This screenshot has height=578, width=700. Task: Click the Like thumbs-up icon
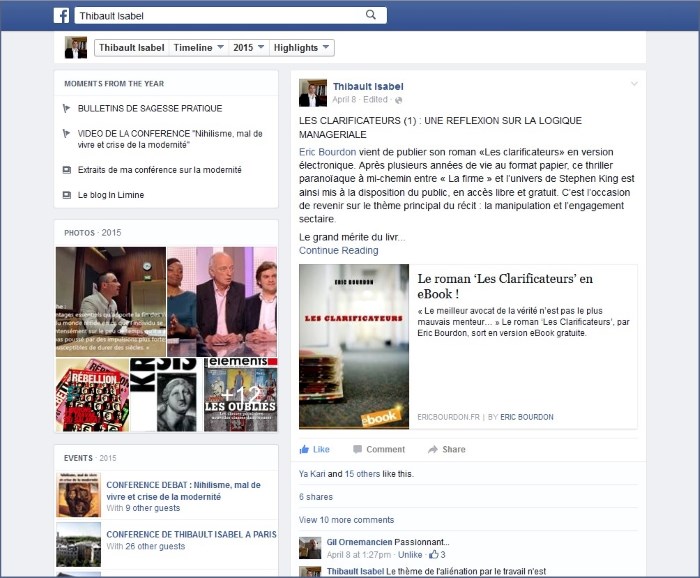pyautogui.click(x=304, y=449)
